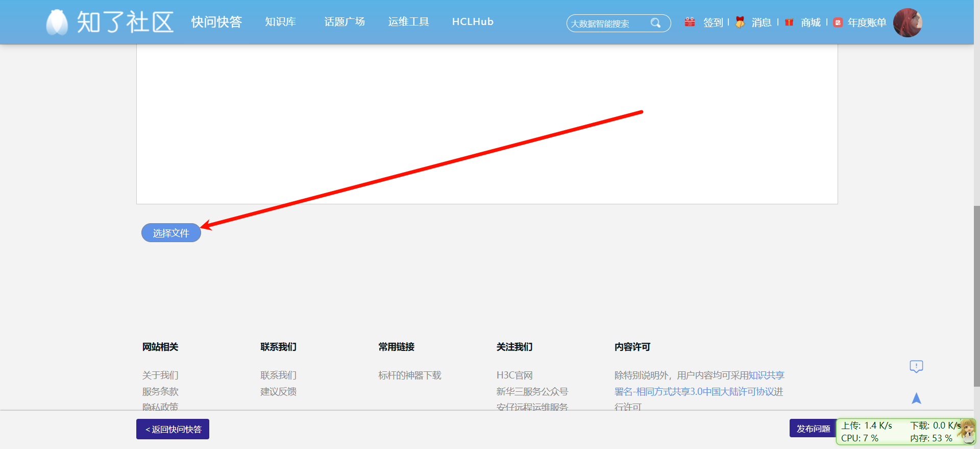Open the 快问快答 nav item
Viewport: 980px width, 449px height.
tap(216, 22)
